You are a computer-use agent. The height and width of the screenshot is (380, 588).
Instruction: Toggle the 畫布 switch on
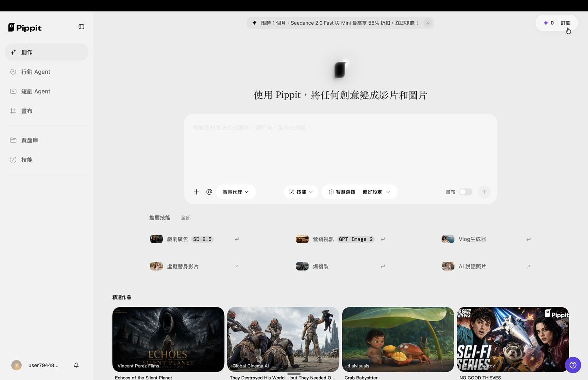(x=466, y=192)
